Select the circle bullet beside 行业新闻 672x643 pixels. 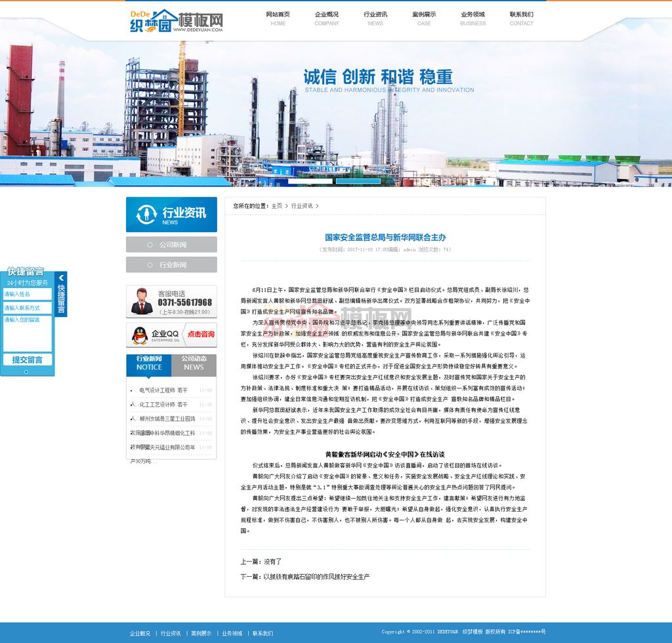point(151,265)
